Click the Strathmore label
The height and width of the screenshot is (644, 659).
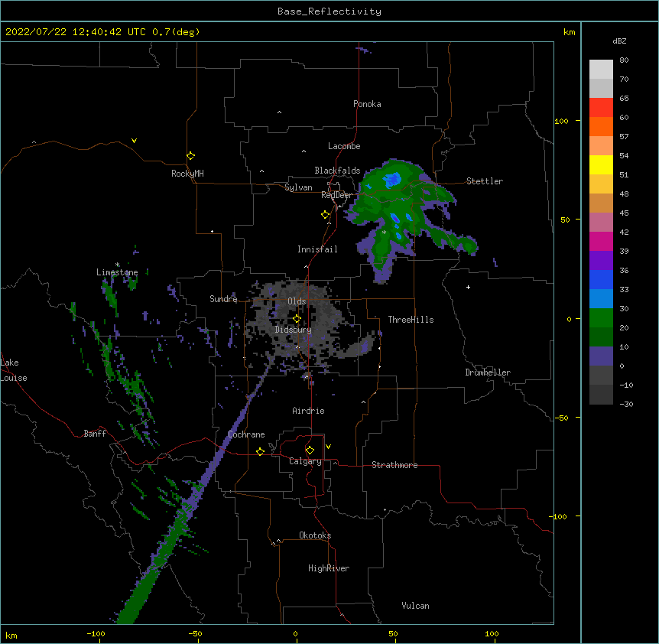[394, 465]
